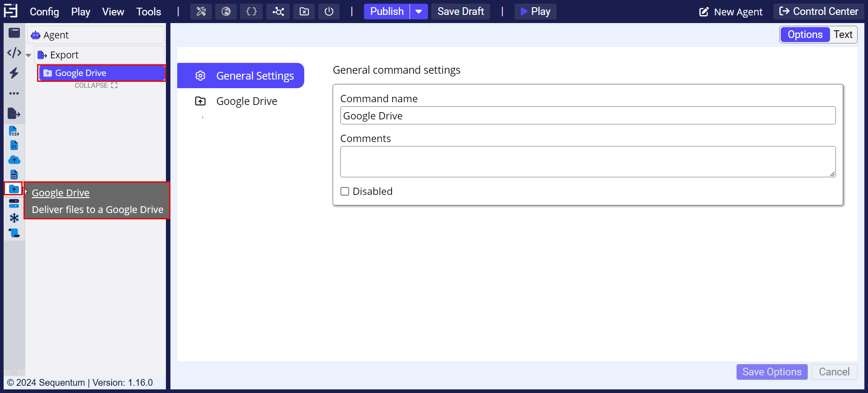This screenshot has width=868, height=393.
Task: Click the gear icon beside General Settings
Action: click(x=200, y=76)
